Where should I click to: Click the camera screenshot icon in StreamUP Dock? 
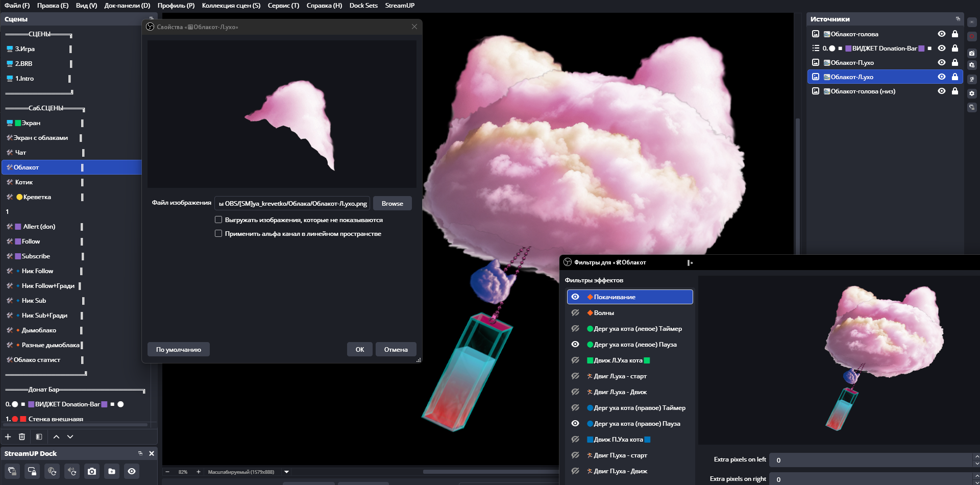tap(92, 471)
